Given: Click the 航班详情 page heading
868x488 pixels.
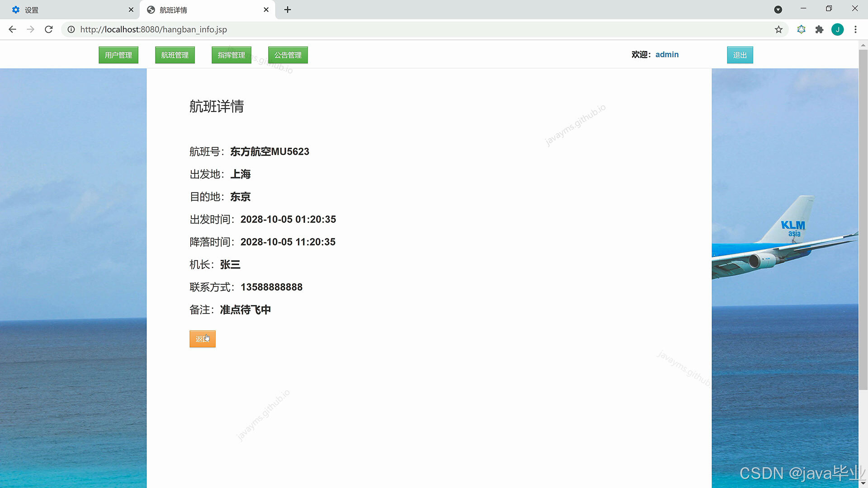Looking at the screenshot, I should click(217, 106).
